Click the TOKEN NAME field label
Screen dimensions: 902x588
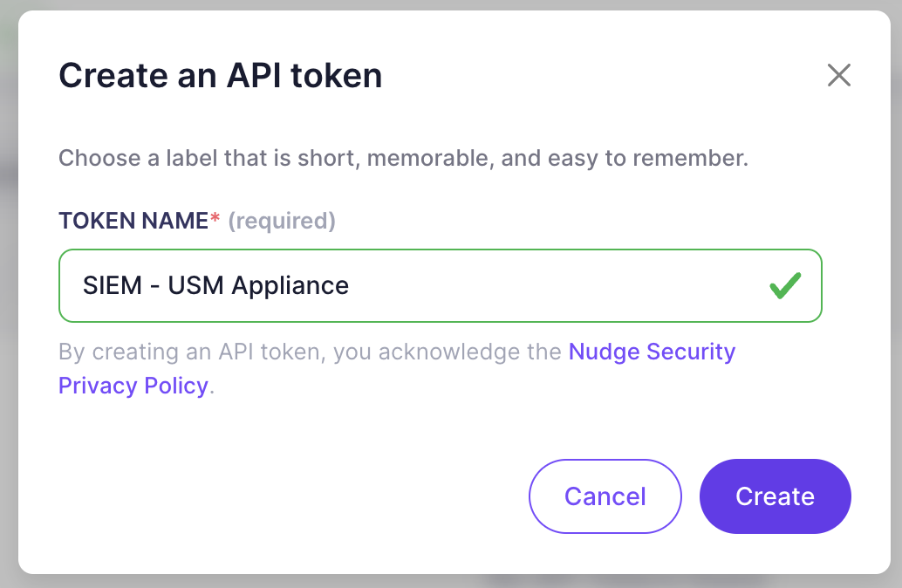pyautogui.click(x=133, y=221)
